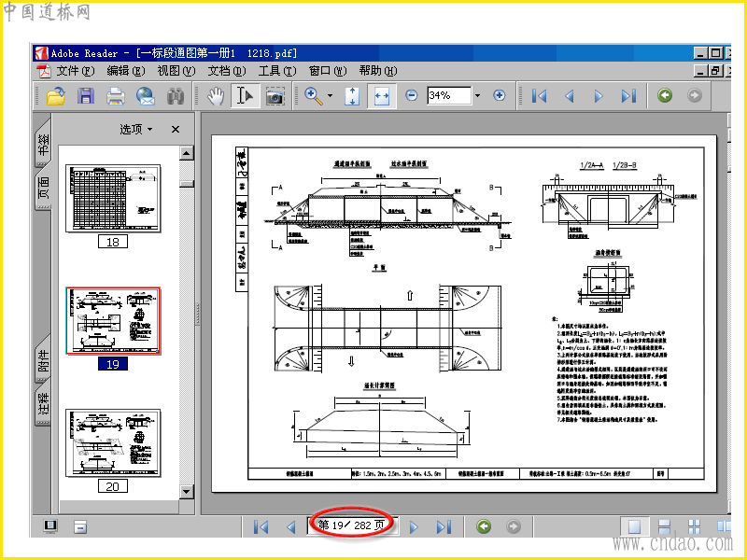Switch to the 书签 bookmarks side tab
Viewport: 747px width, 560px height.
pos(43,143)
